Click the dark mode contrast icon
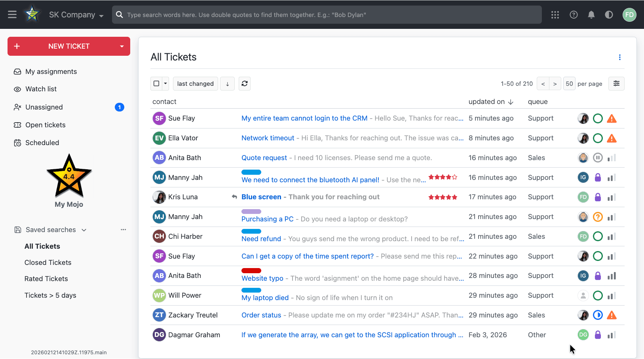644x359 pixels. pyautogui.click(x=609, y=15)
